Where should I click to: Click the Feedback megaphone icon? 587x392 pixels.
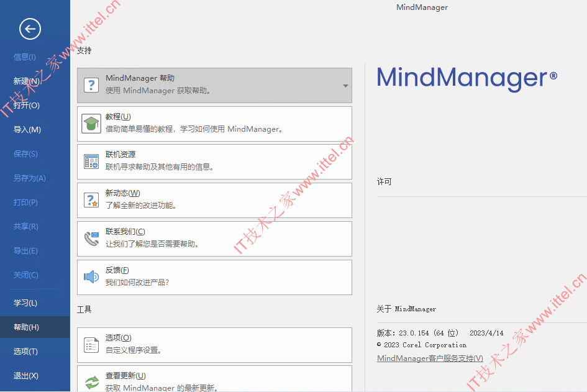[91, 277]
